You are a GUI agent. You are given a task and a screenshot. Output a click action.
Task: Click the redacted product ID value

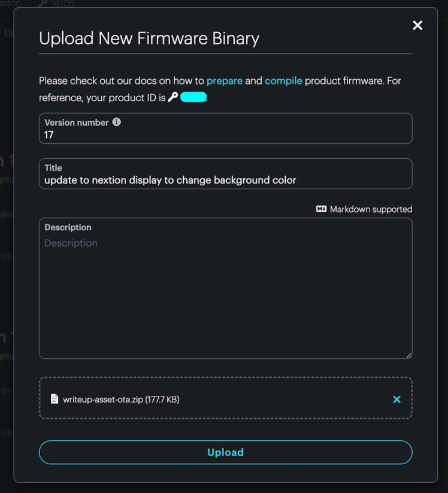193,97
